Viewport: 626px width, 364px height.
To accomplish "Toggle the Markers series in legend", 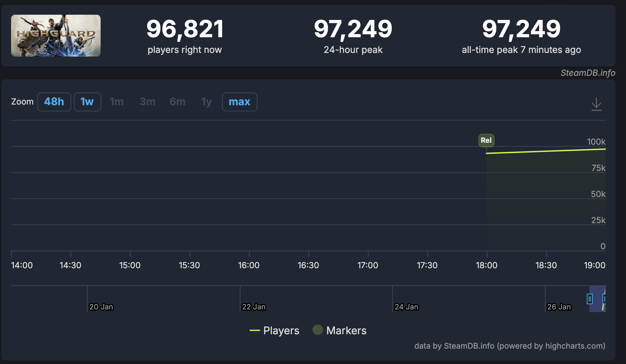I will [340, 331].
